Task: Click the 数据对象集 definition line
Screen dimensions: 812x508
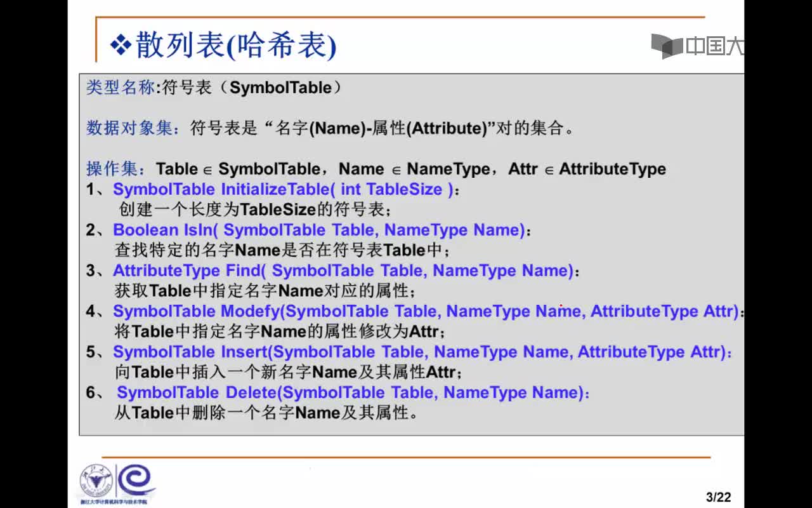Action: tap(330, 128)
